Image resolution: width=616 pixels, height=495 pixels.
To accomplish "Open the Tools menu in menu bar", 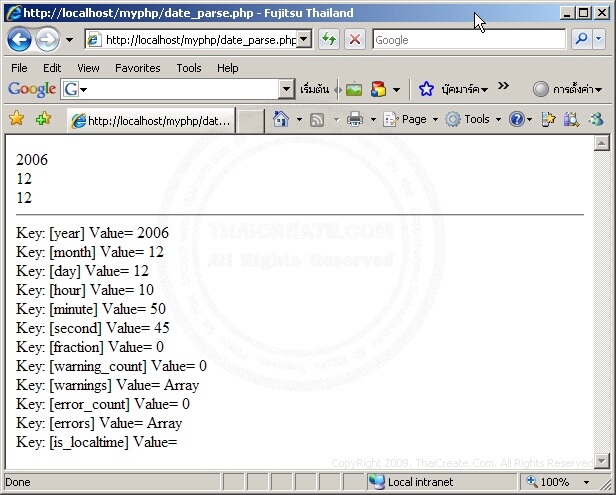I will point(189,68).
